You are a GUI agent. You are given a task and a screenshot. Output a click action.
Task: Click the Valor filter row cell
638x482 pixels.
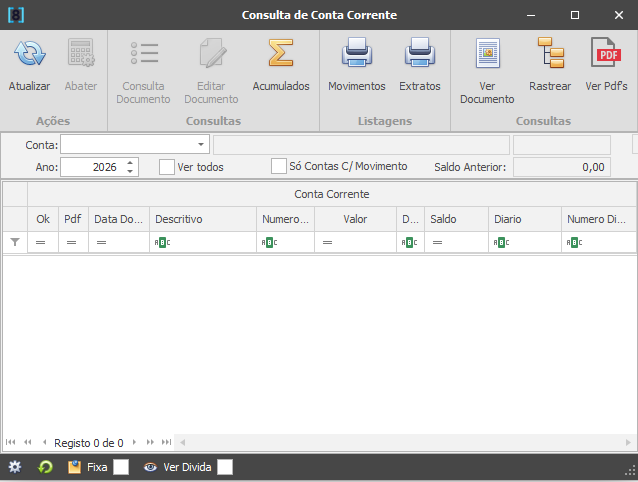tap(355, 243)
